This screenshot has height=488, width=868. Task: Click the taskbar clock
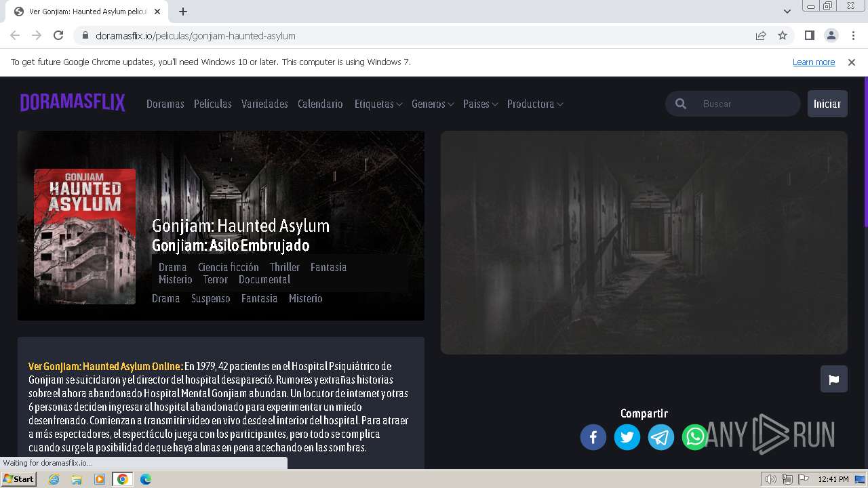pos(833,479)
